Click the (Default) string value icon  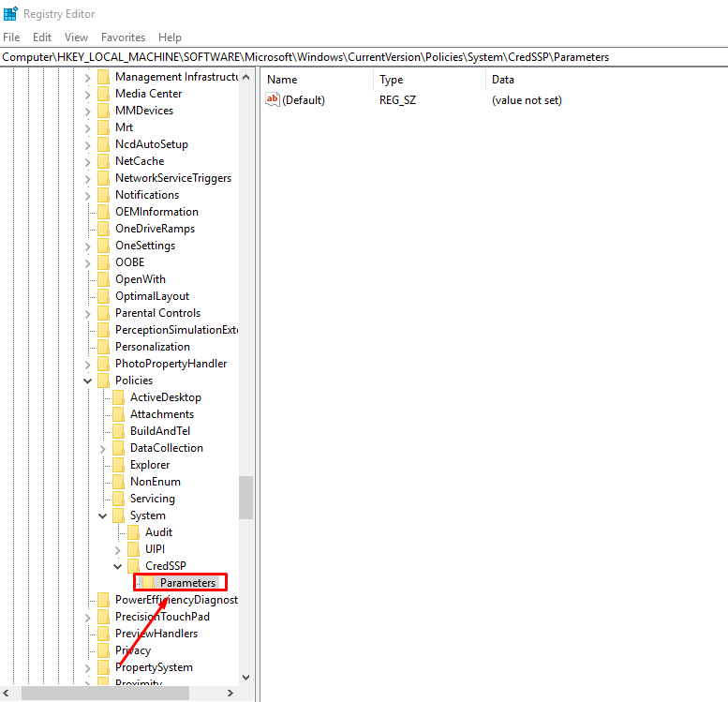point(273,99)
